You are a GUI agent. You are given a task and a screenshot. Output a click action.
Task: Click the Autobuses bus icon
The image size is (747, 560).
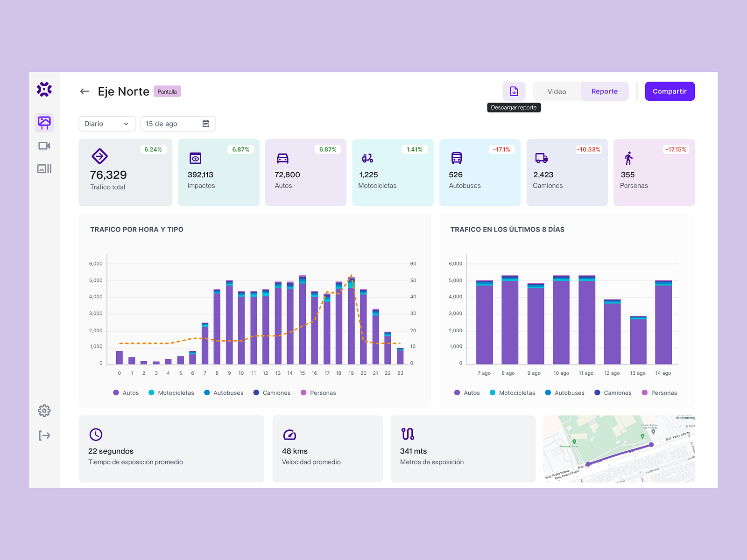pyautogui.click(x=457, y=158)
